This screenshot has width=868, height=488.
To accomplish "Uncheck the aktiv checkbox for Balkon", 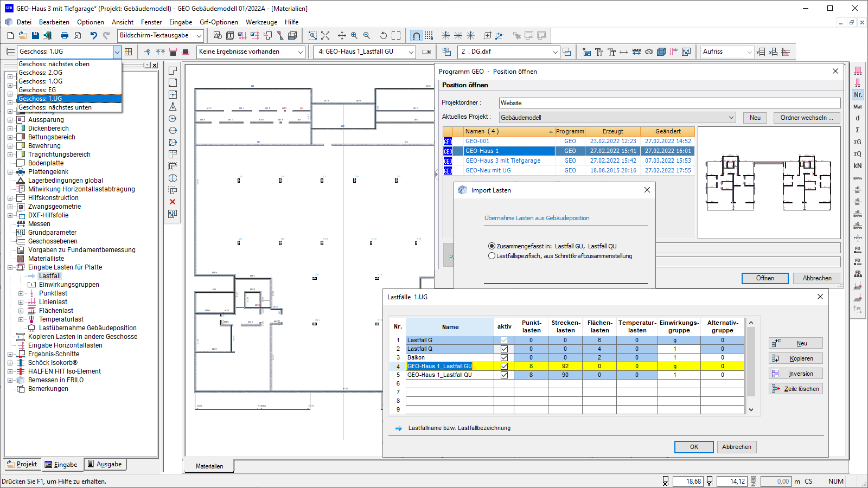I will [x=504, y=358].
